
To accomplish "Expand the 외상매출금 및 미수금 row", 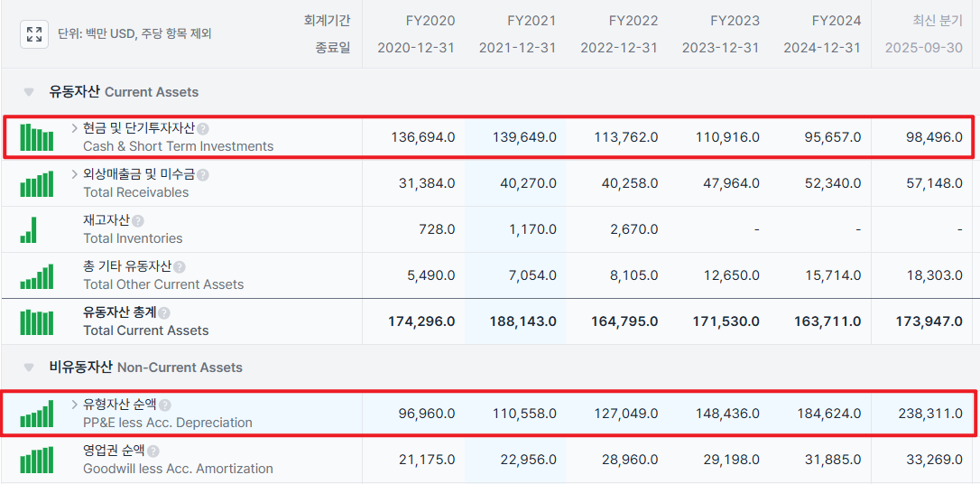I will click(x=75, y=174).
